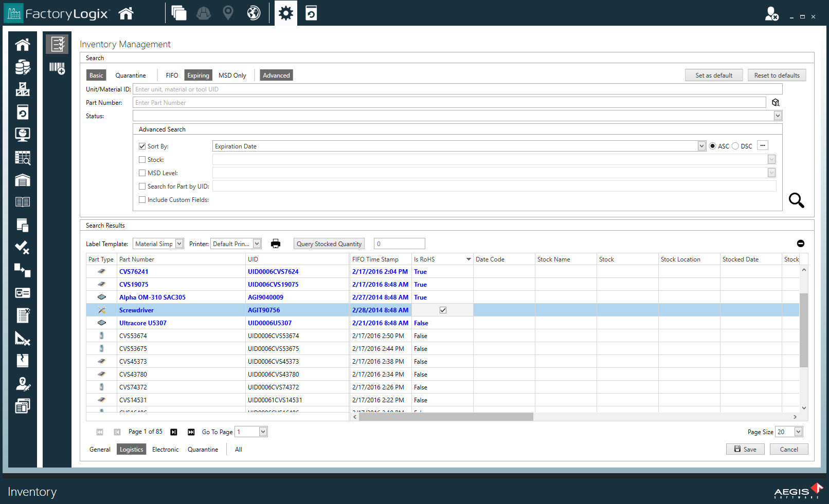Click the location pin icon in toolbar
This screenshot has width=829, height=504.
(228, 13)
